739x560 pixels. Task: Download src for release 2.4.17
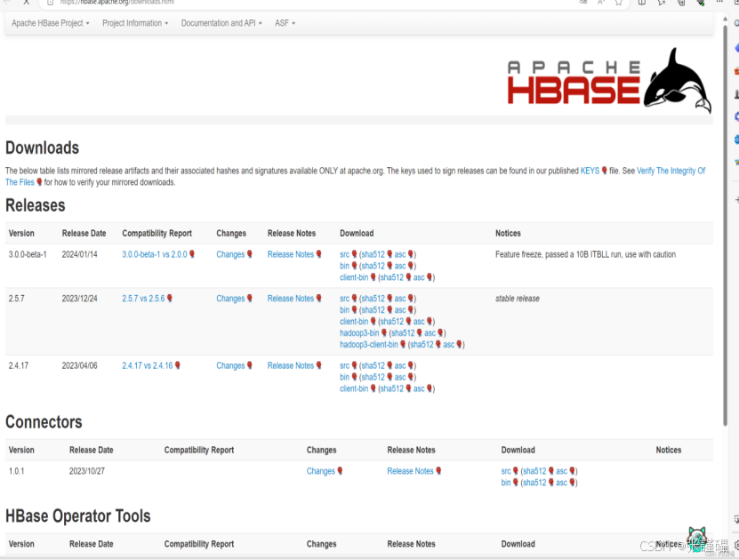[x=344, y=365]
